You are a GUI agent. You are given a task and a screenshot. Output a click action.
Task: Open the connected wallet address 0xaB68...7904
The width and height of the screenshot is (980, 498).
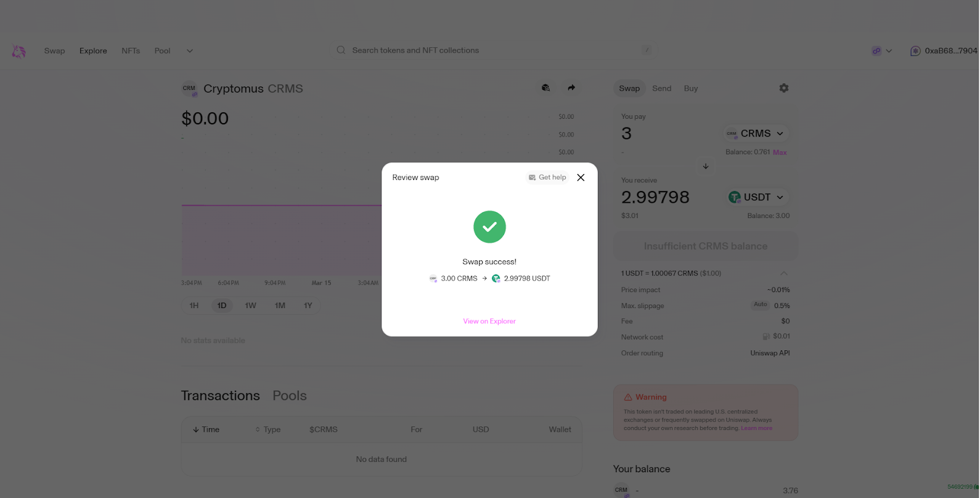point(943,51)
